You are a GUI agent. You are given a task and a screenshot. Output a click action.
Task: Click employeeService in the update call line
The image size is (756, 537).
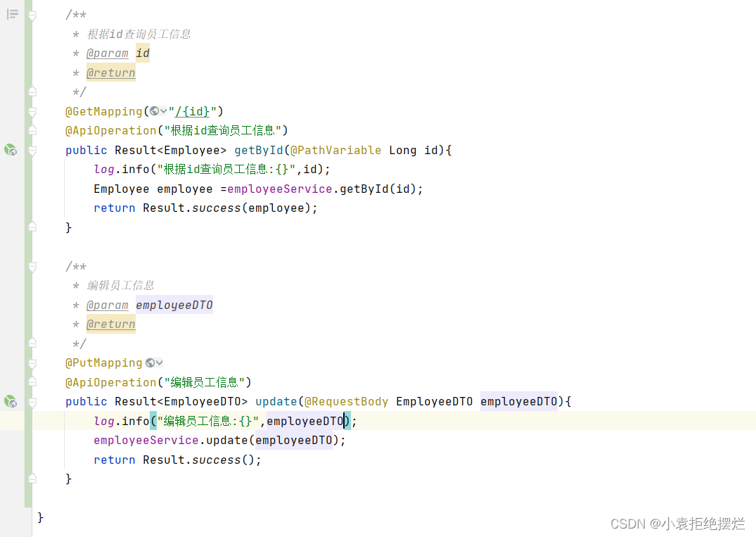pyautogui.click(x=146, y=440)
